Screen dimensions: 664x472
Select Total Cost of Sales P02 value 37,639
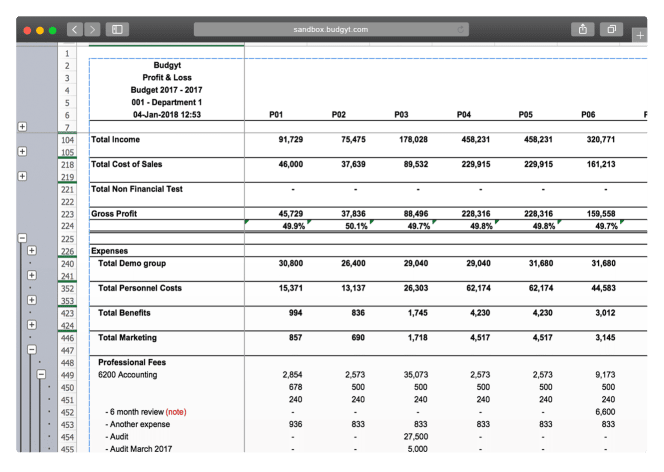(x=353, y=164)
